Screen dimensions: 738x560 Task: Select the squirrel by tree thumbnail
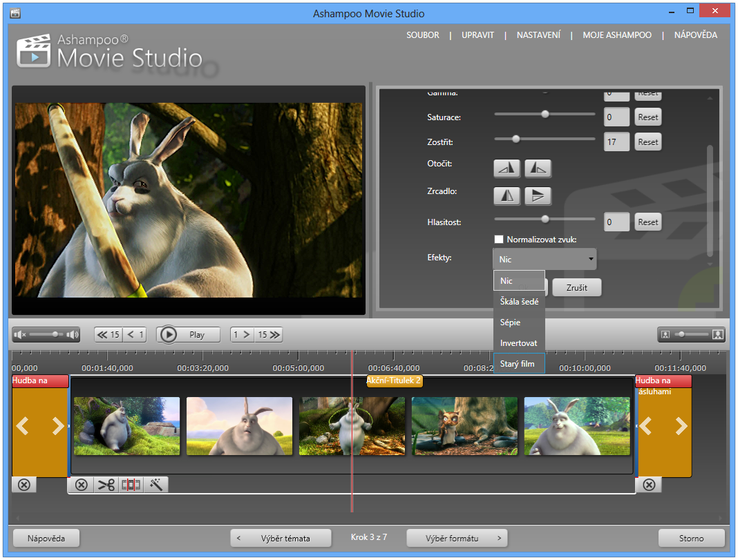[x=464, y=426]
